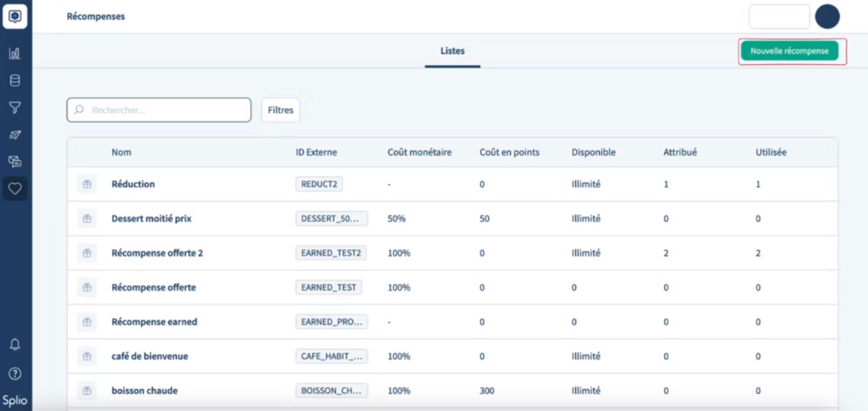This screenshot has height=411, width=868.
Task: Click the EARNED_TEST2 external ID badge
Action: coord(331,253)
